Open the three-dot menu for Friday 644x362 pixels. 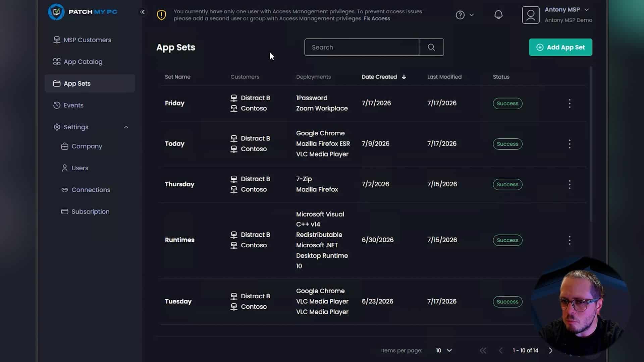pyautogui.click(x=570, y=103)
